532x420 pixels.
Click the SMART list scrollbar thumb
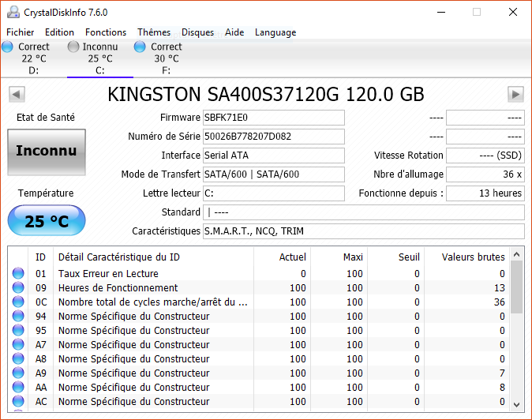coord(517,287)
